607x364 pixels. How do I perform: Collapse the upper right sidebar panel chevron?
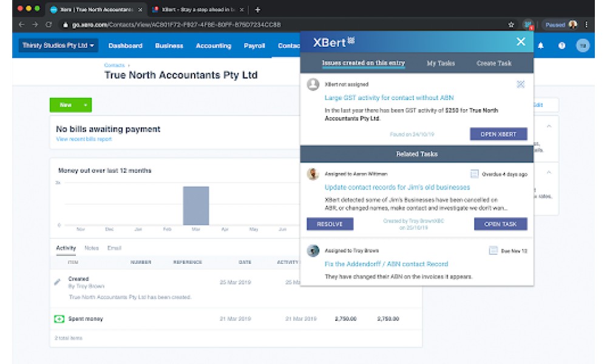549,126
